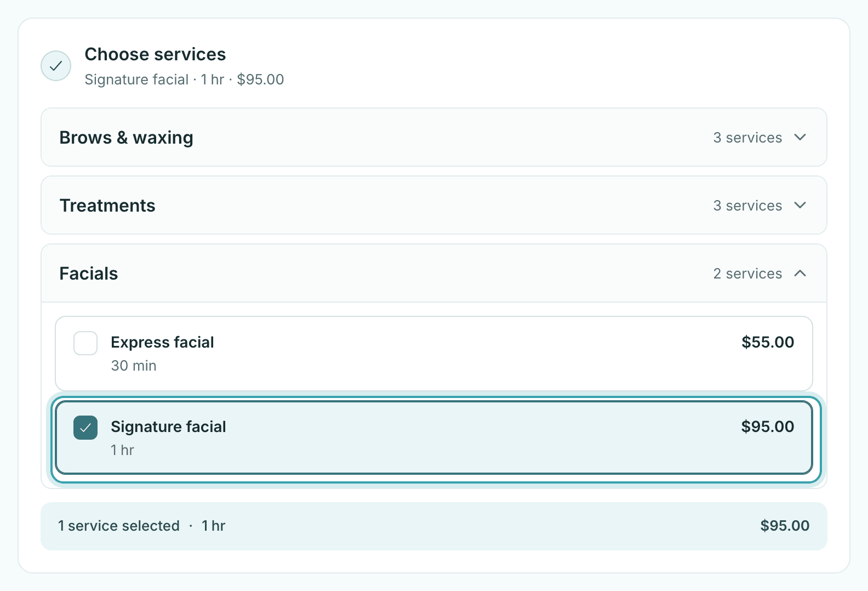Screen dimensions: 868x591
Task: Click the $95.00 Signature facial row price
Action: (768, 427)
